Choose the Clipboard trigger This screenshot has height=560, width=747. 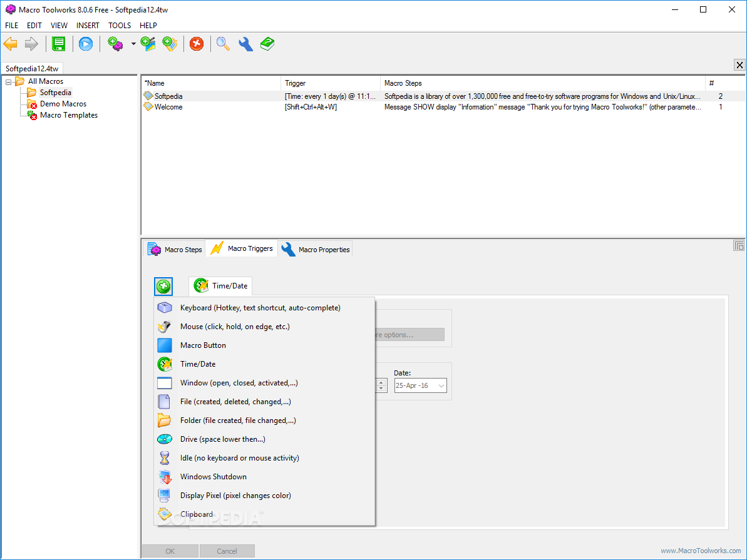point(264,514)
